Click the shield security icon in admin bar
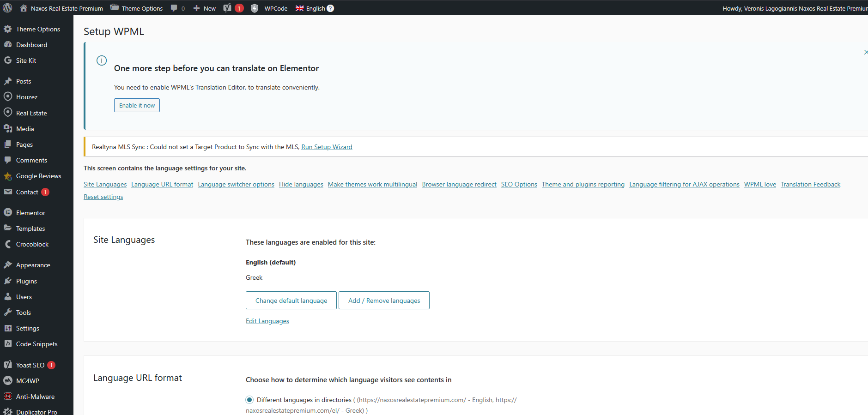This screenshot has height=415, width=868. [255, 8]
